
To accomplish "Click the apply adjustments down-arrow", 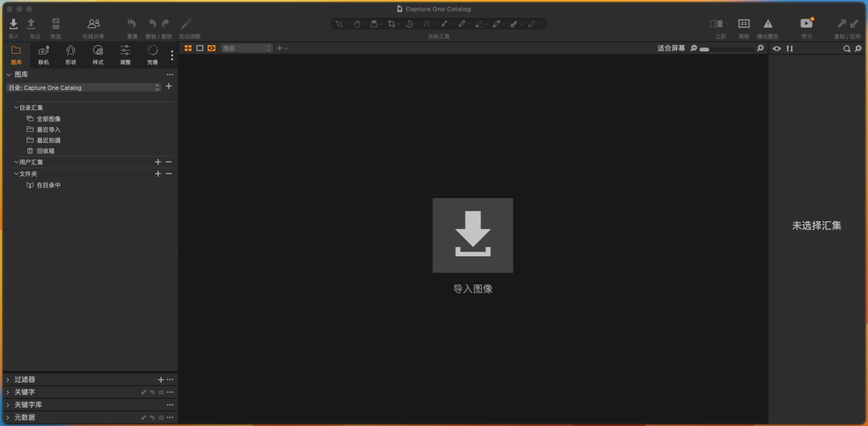I will (854, 24).
